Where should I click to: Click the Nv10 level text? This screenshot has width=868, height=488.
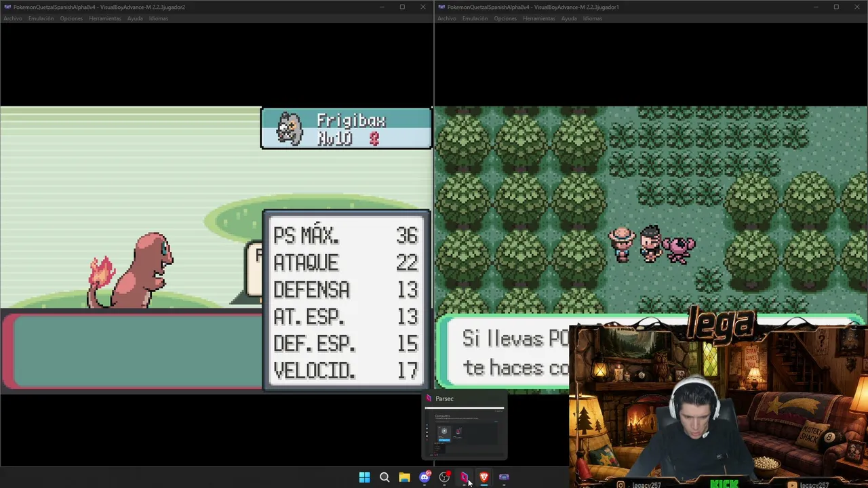point(335,138)
